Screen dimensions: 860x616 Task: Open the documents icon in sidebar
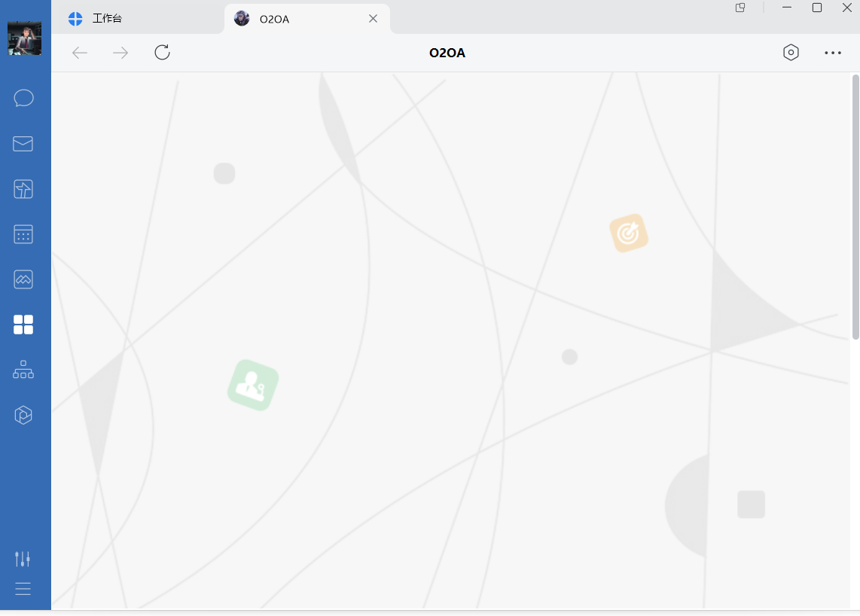(x=23, y=189)
